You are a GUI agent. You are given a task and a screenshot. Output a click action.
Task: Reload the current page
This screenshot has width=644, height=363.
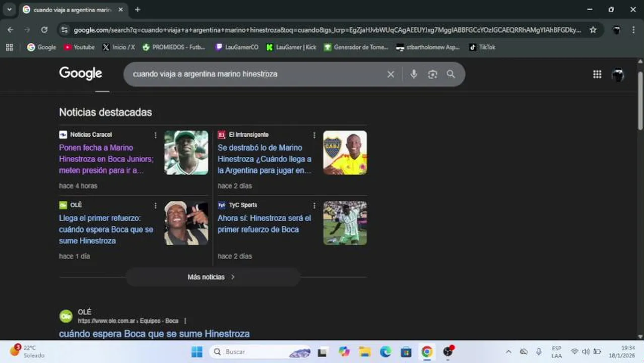(44, 30)
